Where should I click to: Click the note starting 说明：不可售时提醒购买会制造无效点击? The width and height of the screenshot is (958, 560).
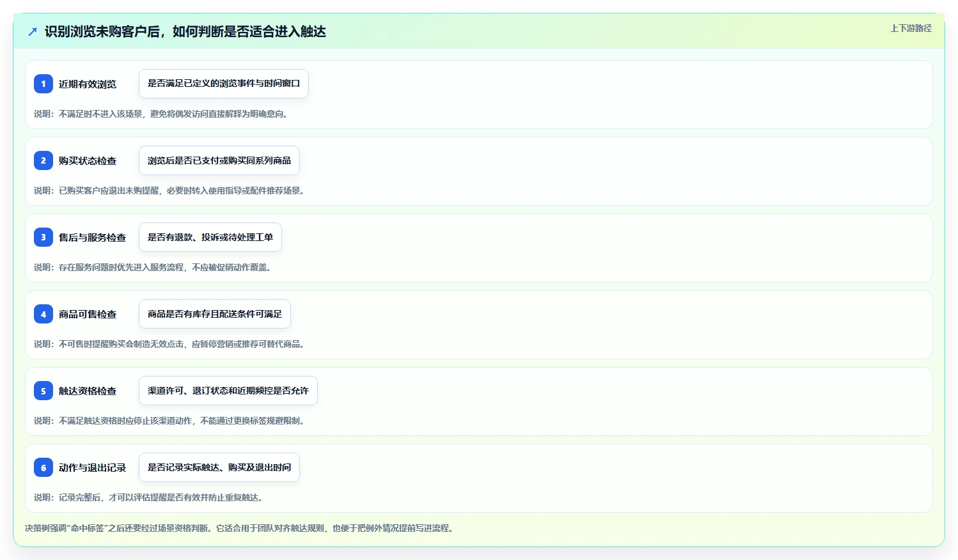point(171,344)
